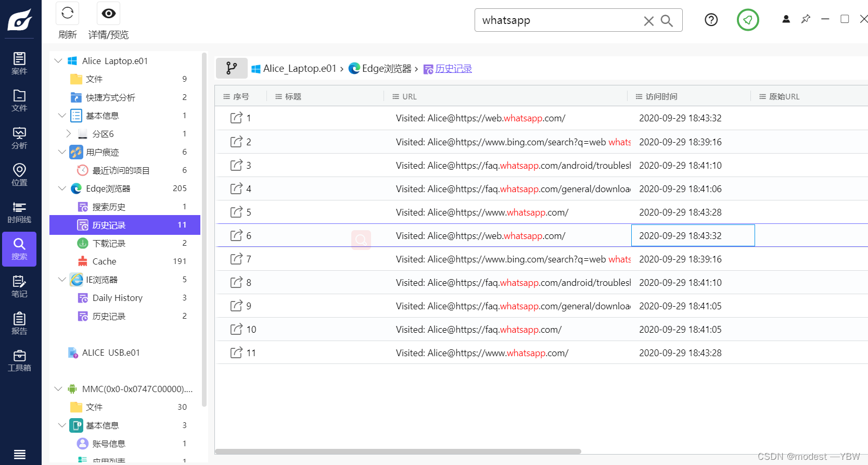Viewport: 868px width, 465px height.
Task: Open the jump icon for row 5
Action: tap(236, 212)
